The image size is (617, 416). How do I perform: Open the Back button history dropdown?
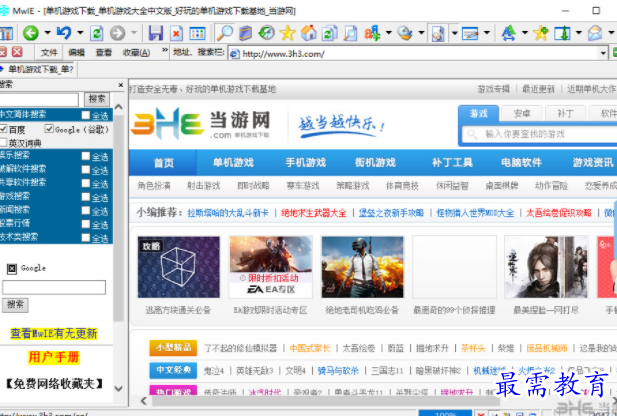[48, 33]
